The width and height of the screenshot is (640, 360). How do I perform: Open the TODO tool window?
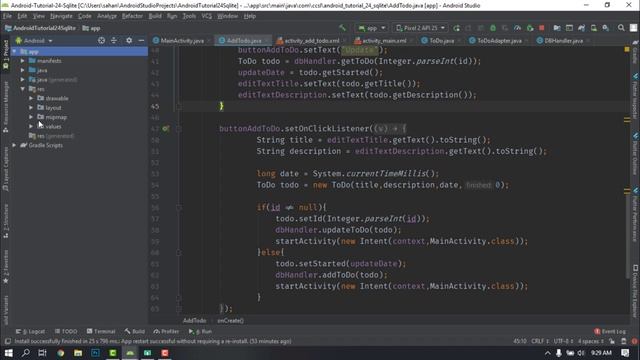pyautogui.click(x=66, y=331)
